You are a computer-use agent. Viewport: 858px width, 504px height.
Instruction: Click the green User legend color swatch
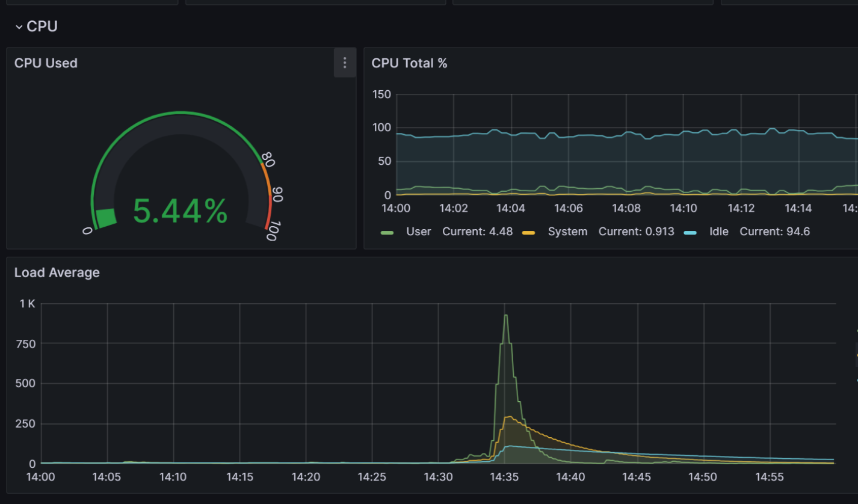387,232
